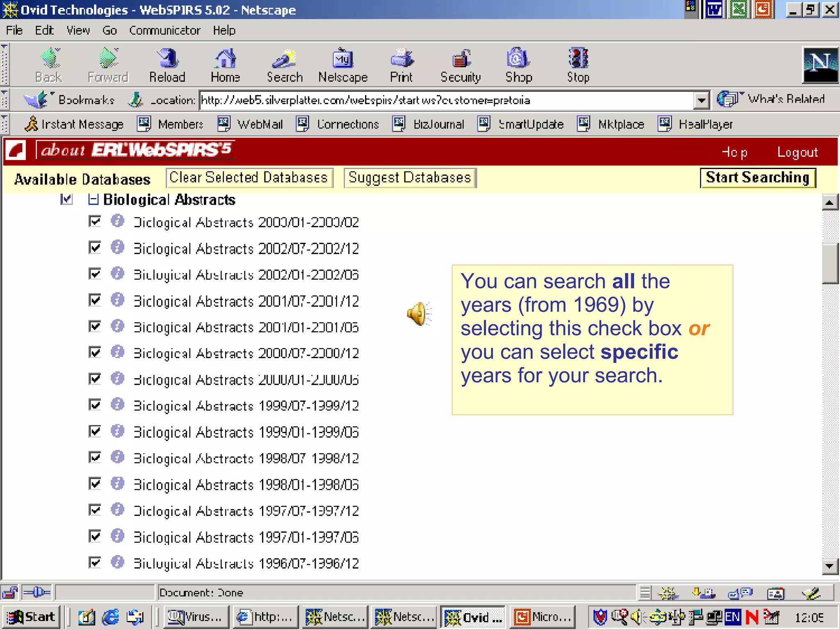Uncheck Biological Abstracts 2000/07-2000/12
Viewport: 840px width, 630px height.
click(95, 352)
